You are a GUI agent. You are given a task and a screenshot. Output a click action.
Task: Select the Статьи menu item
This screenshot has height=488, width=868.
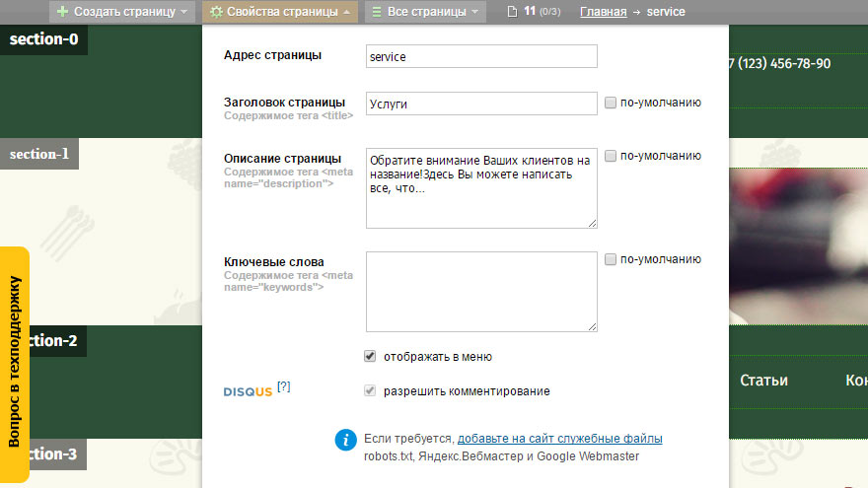point(763,381)
